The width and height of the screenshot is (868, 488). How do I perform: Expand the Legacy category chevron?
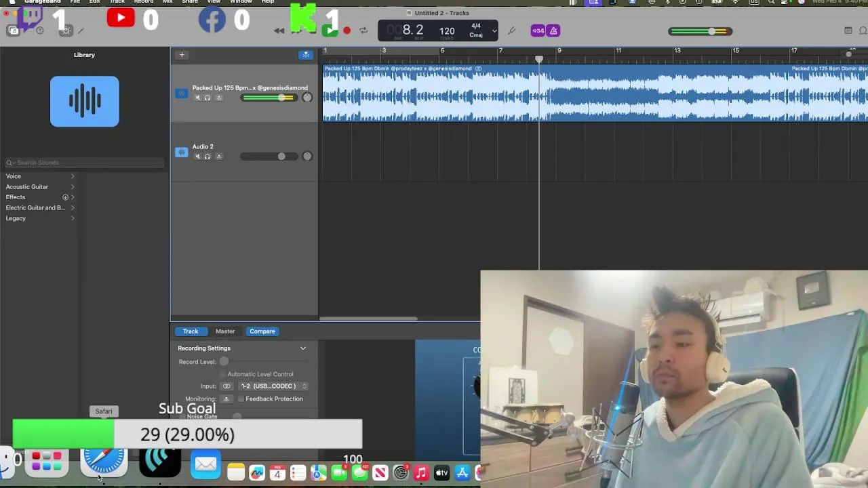pyautogui.click(x=73, y=218)
